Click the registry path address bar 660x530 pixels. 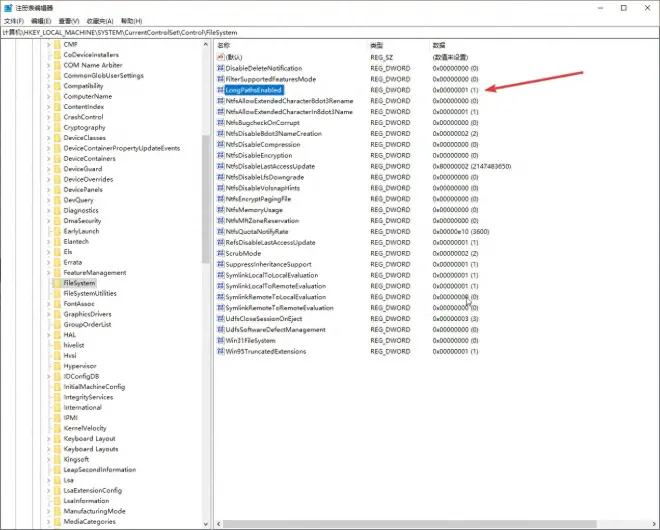330,32
